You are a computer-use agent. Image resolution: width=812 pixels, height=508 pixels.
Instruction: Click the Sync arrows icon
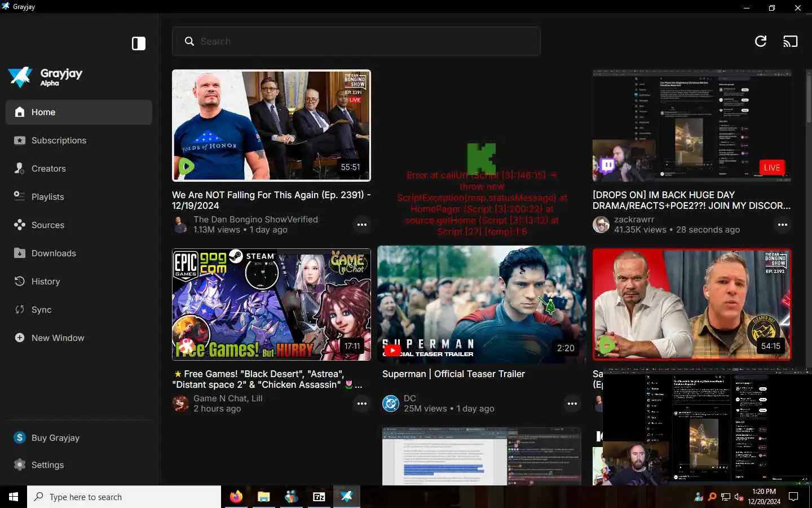[x=20, y=309]
